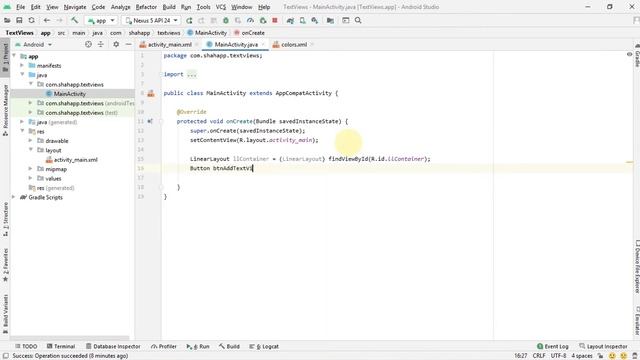Select the MainActivity.java editor tab
The width and height of the screenshot is (640, 360).
[x=236, y=44]
